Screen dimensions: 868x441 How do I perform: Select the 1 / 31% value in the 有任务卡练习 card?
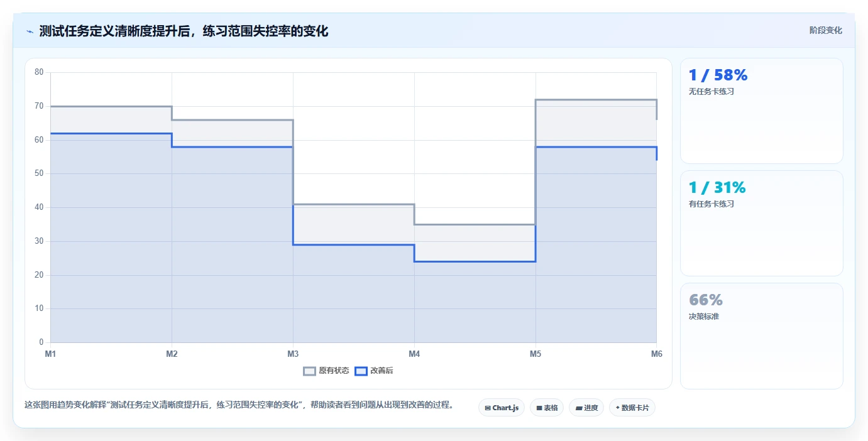[717, 188]
